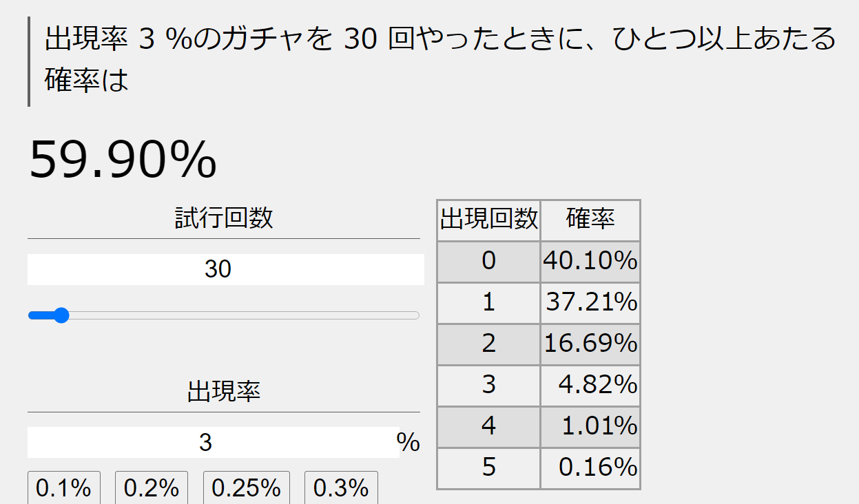
Task: Select the 4.82% table cell
Action: [x=590, y=385]
